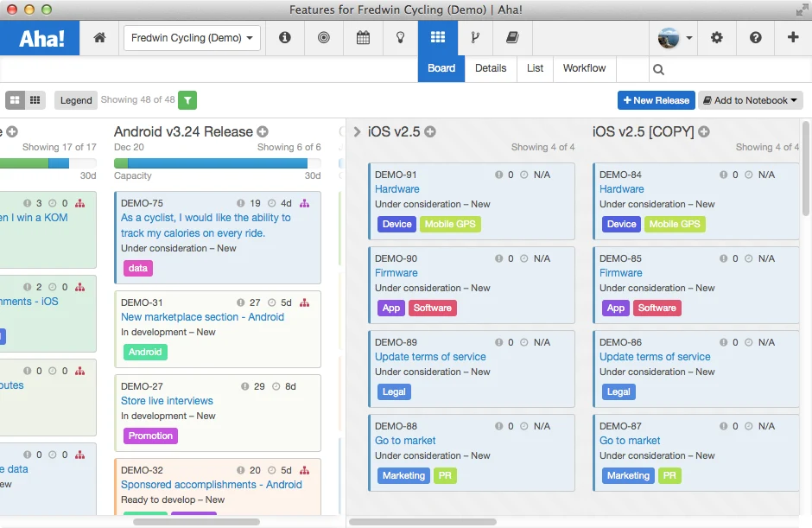
Task: Open the product info icon
Action: [x=285, y=37]
